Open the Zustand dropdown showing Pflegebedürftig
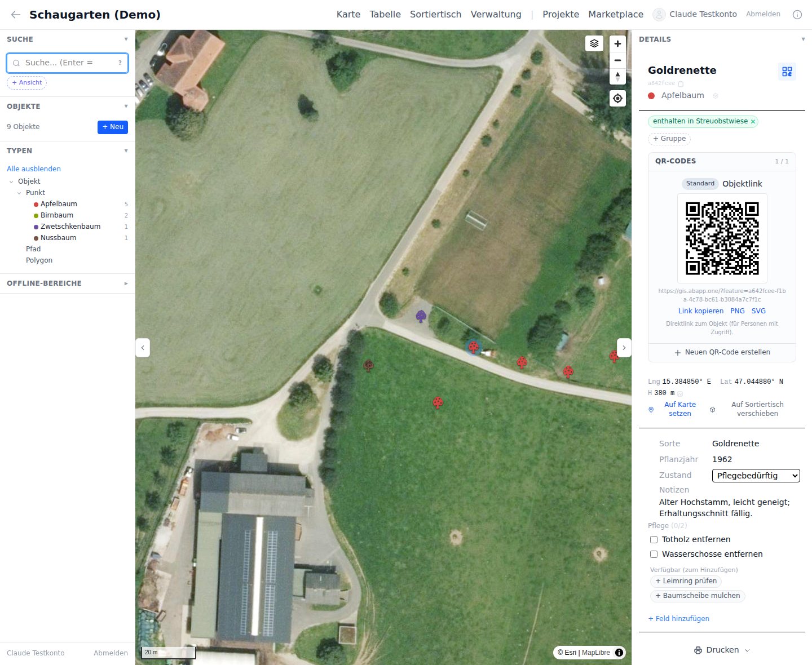Viewport: 812px width, 665px height. tap(756, 476)
